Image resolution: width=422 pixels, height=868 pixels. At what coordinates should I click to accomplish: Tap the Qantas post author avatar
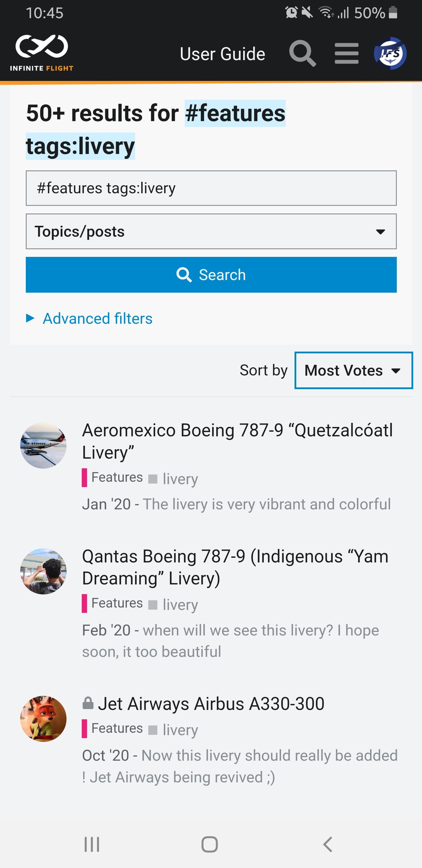(43, 571)
